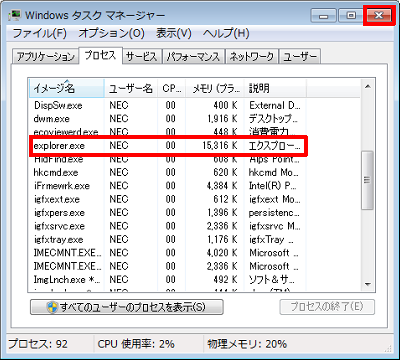400x360 pixels.
Task: Click the scrollbar up arrow
Action: click(x=368, y=87)
